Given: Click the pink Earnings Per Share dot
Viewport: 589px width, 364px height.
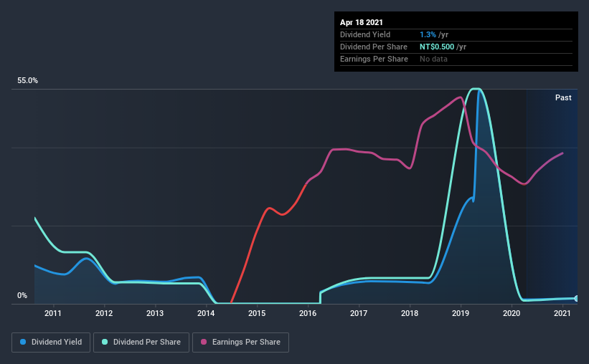Looking at the screenshot, I should coord(204,342).
